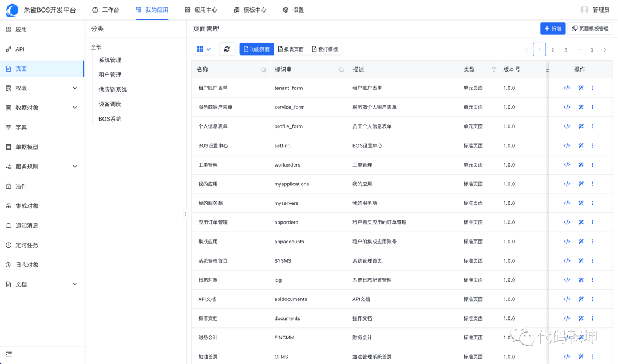This screenshot has width=618, height=364.
Task: Select 日志对象 in the sidebar
Action: coord(42,264)
